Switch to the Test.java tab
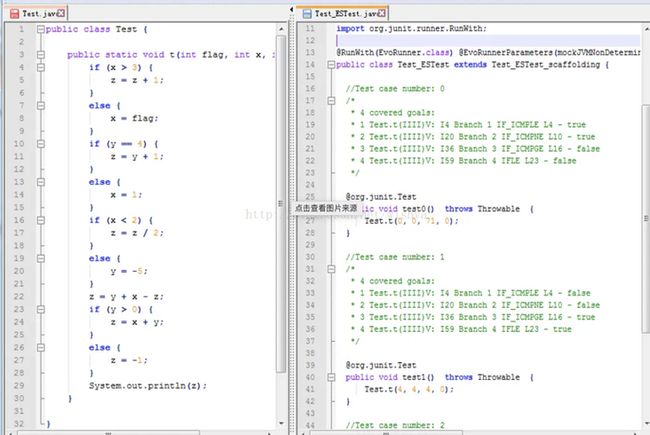This screenshot has width=650, height=435. pos(36,14)
